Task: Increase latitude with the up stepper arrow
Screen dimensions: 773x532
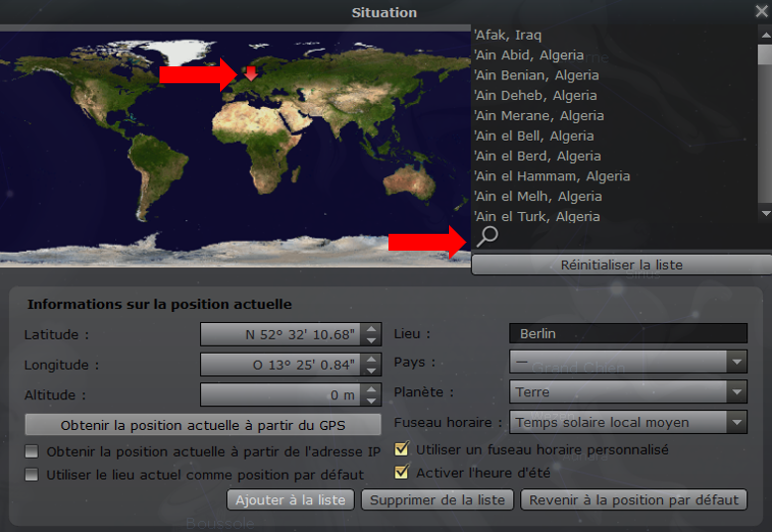Action: coord(372,329)
